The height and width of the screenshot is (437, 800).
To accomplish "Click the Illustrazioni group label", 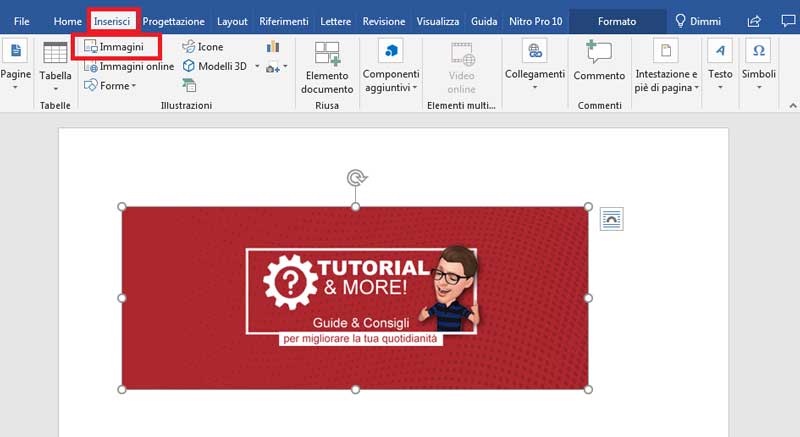I will click(186, 106).
